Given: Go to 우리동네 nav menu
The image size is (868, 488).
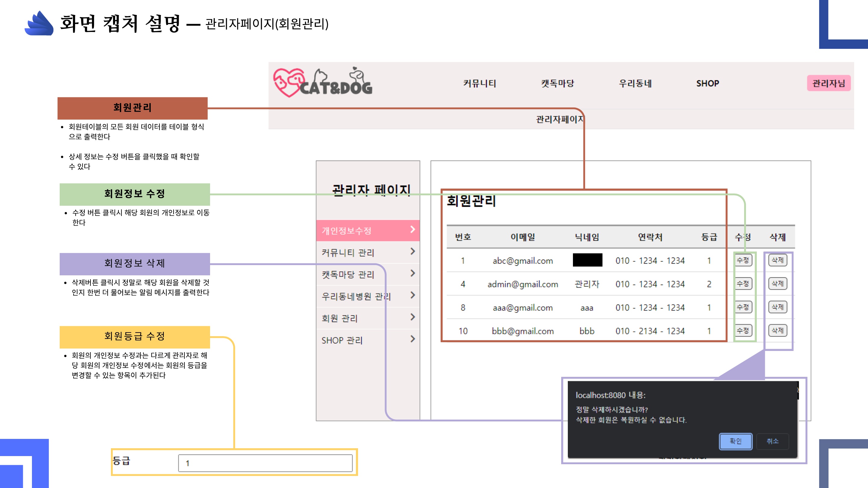Looking at the screenshot, I should (x=635, y=83).
